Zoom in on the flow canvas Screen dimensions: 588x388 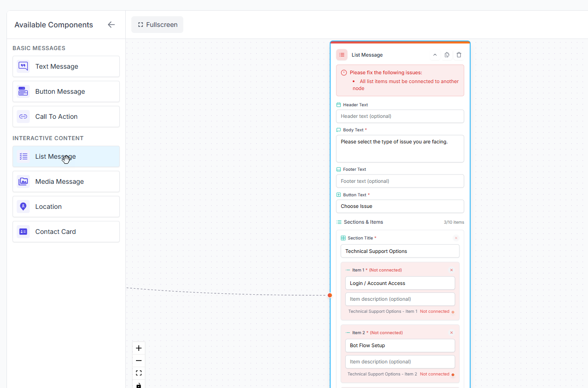(138, 348)
